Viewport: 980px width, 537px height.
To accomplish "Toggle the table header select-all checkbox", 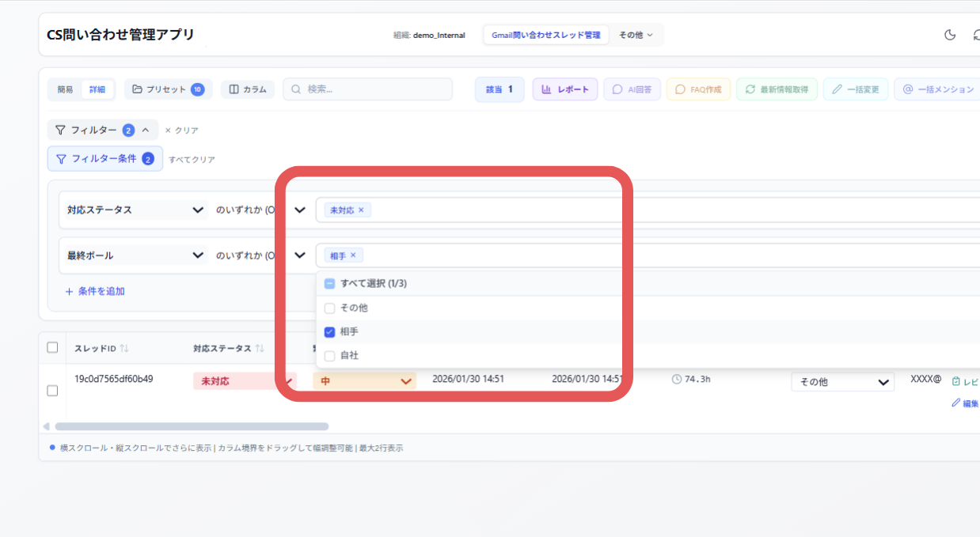I will pyautogui.click(x=52, y=347).
